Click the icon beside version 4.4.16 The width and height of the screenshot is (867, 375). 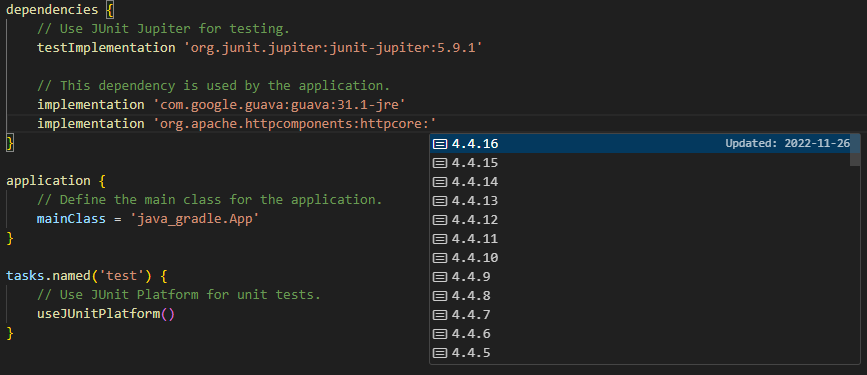coord(440,144)
